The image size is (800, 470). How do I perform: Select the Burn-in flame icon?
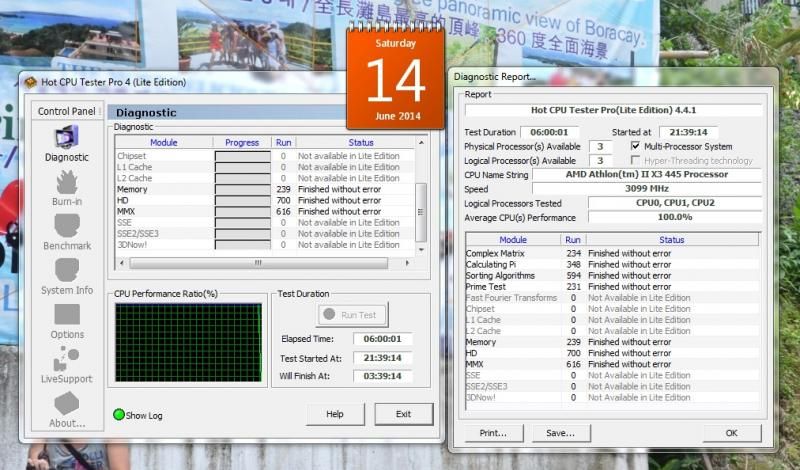click(67, 182)
